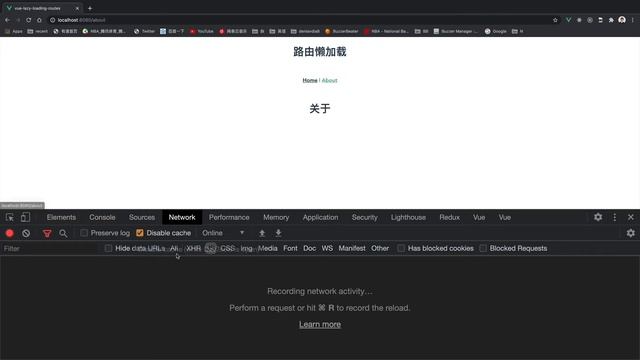Screen dimensions: 640x360
Task: Filter requests by XHR type
Action: 193,248
